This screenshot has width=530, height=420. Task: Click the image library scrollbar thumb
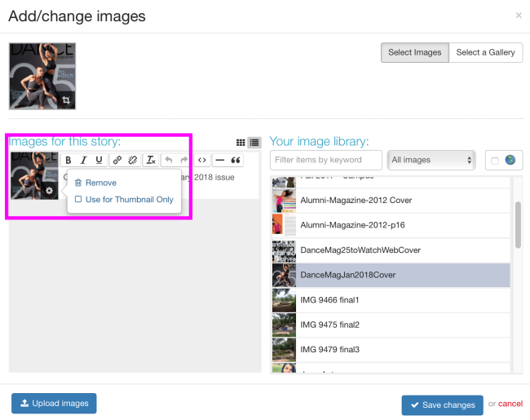coord(518,225)
